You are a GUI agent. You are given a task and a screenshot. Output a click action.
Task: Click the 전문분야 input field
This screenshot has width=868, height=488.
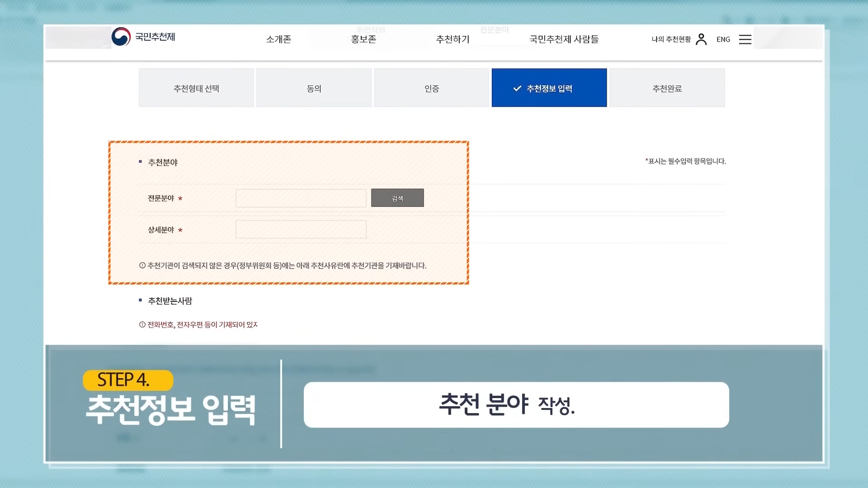(x=301, y=198)
